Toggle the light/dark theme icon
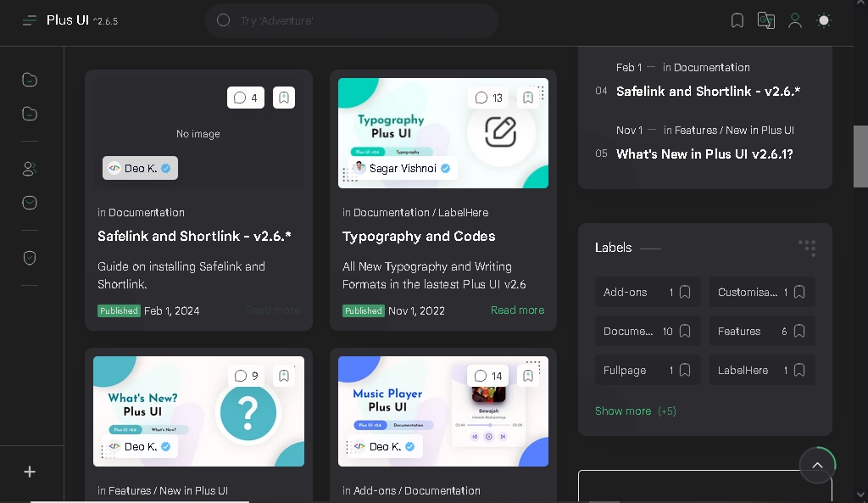This screenshot has height=503, width=868. point(824,20)
